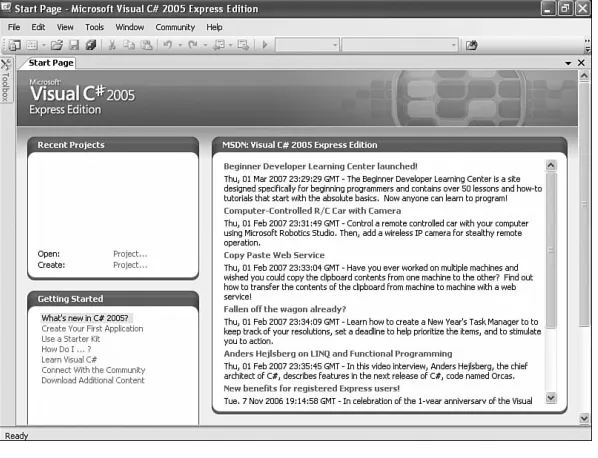Open the Edit menu

coord(38,27)
